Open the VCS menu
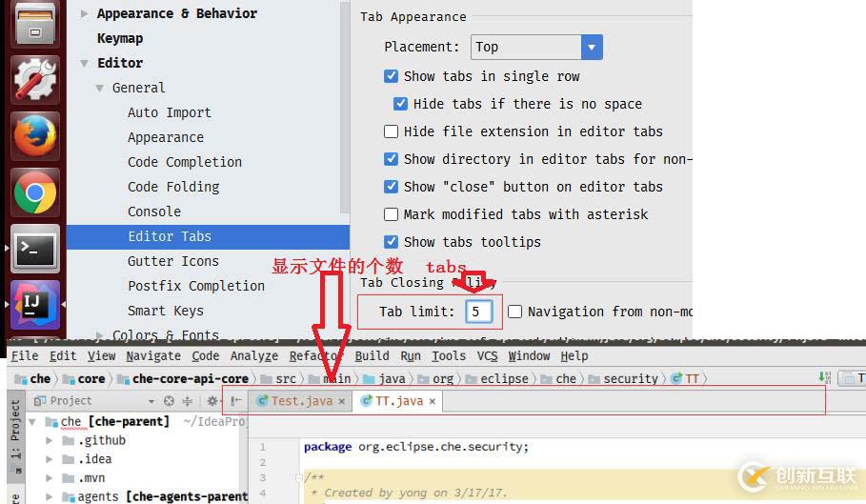The height and width of the screenshot is (504, 866). pyautogui.click(x=487, y=356)
